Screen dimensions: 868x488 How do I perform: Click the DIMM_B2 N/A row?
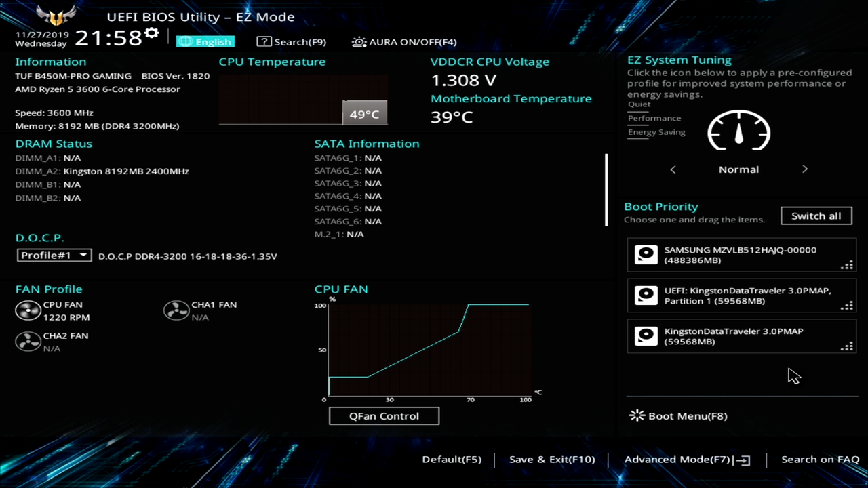(x=47, y=198)
